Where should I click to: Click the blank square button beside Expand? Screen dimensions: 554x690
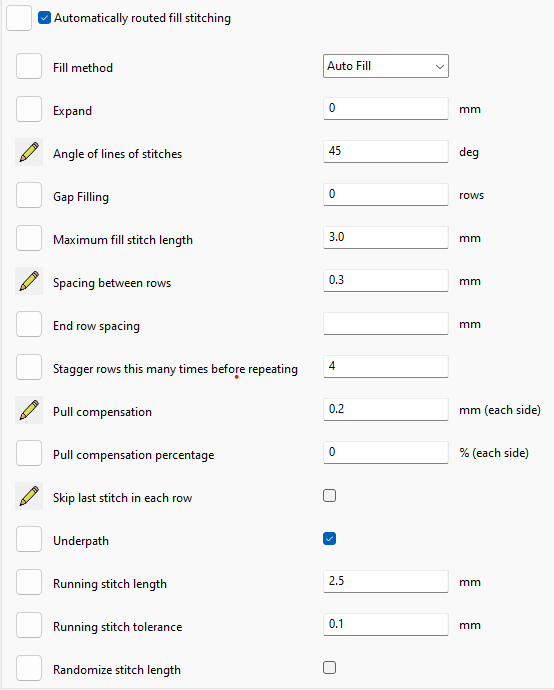pos(29,109)
